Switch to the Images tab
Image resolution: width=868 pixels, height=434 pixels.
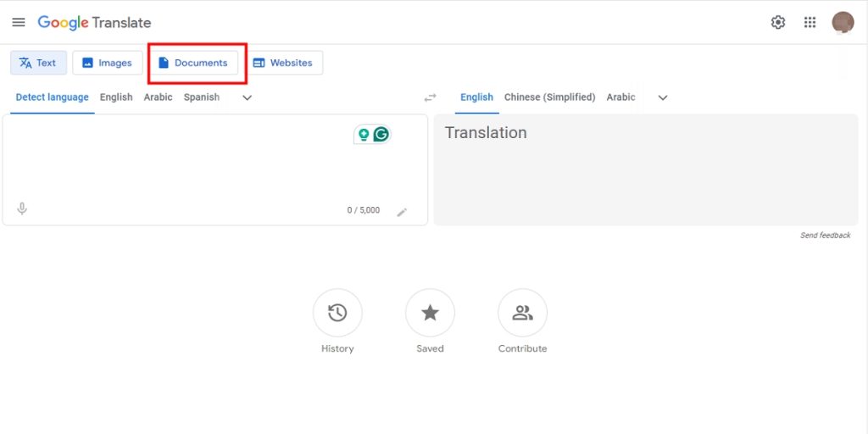coord(107,63)
